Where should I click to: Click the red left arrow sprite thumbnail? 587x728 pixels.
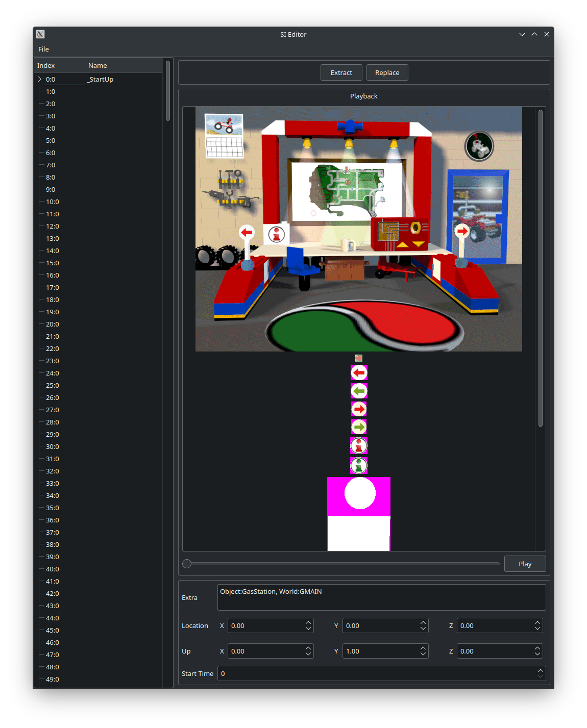359,373
